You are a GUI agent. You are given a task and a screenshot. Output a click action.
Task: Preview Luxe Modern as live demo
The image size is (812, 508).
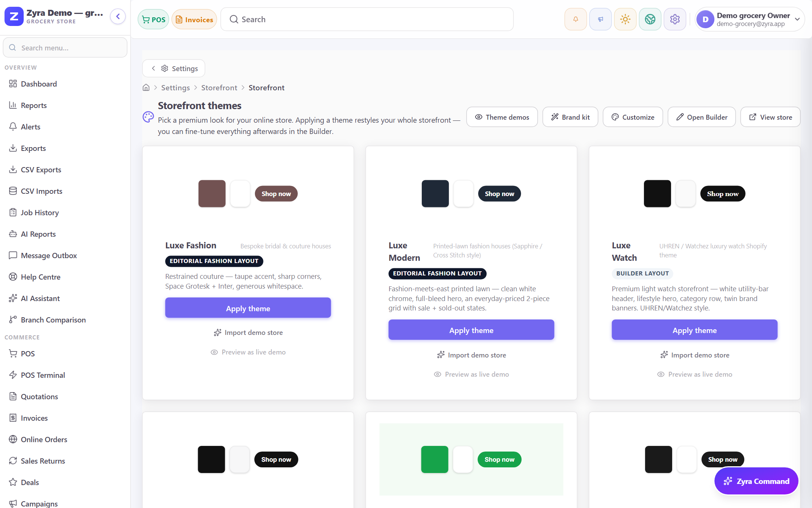coord(471,374)
